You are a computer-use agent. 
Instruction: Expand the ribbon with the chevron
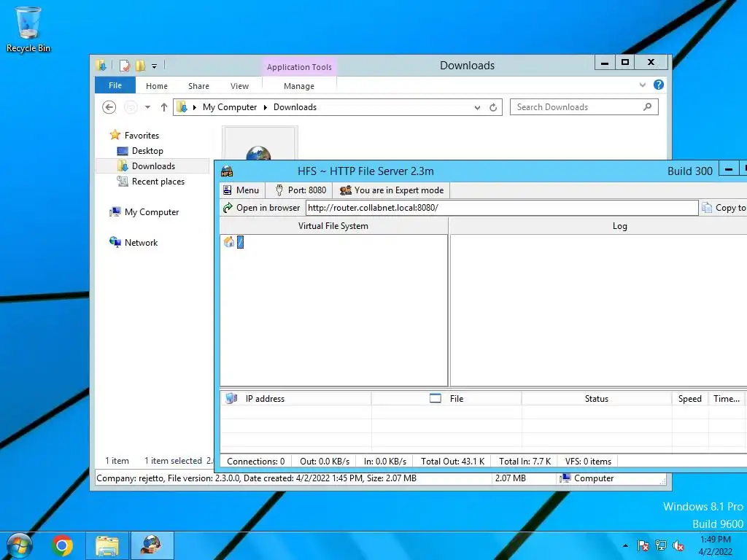[643, 85]
